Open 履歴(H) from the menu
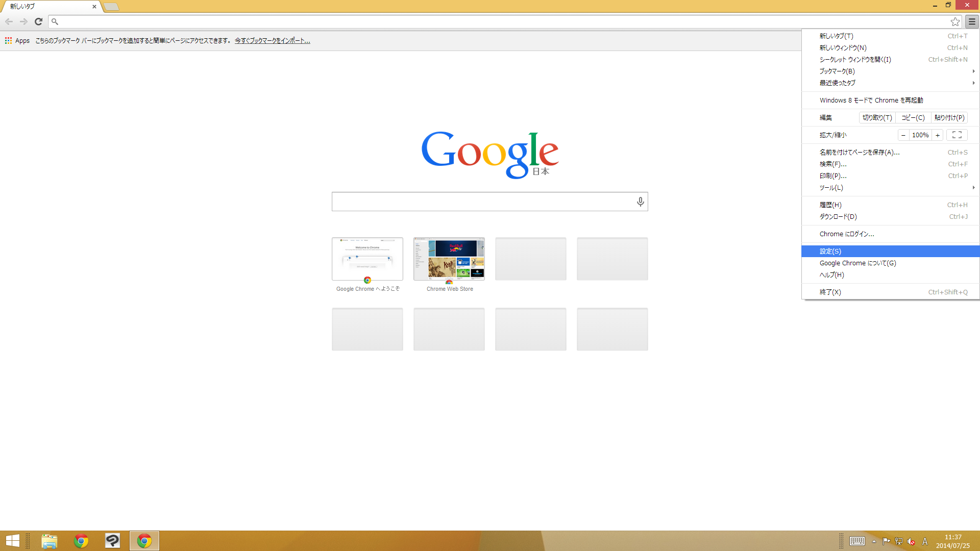 pos(891,205)
